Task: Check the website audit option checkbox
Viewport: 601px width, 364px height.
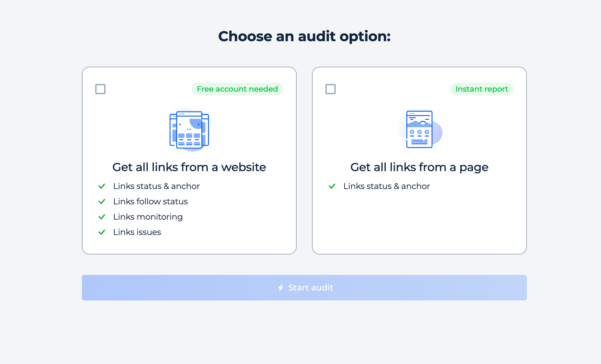Action: 100,89
